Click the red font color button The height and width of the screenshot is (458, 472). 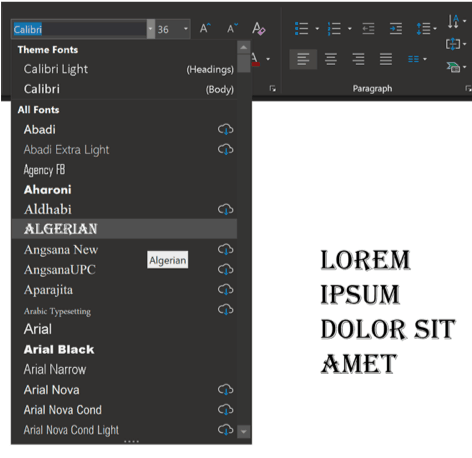click(x=255, y=59)
